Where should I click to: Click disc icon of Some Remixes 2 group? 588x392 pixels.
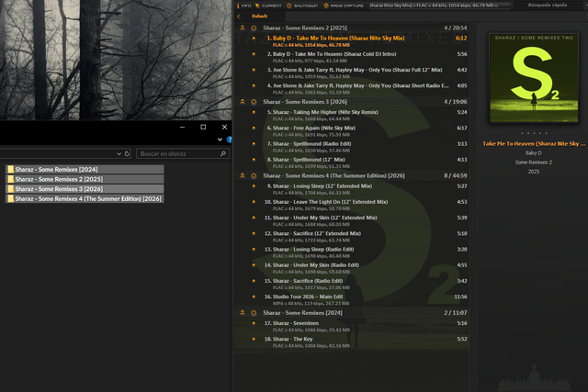254,28
